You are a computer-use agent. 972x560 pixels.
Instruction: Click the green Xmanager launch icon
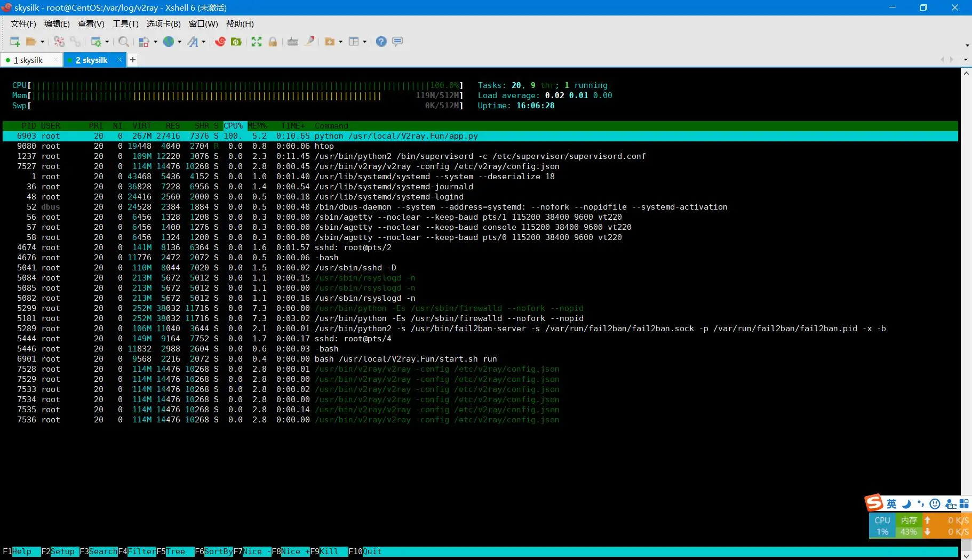(x=236, y=42)
